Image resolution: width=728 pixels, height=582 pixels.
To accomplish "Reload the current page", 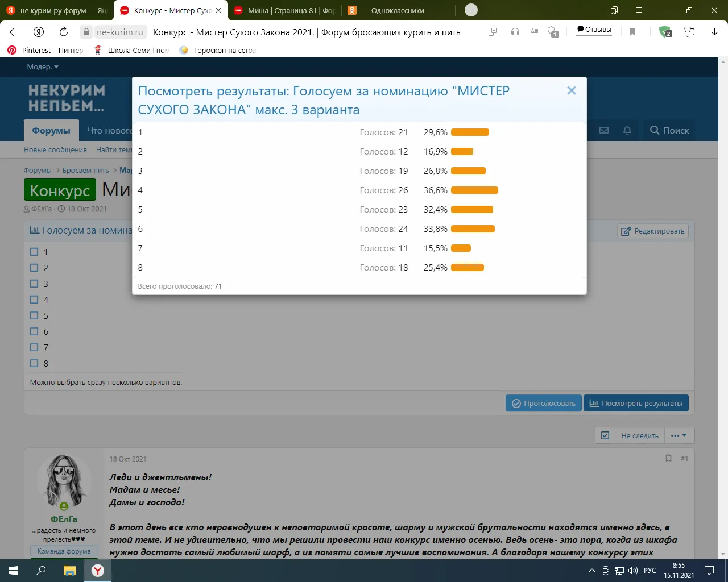I will tap(64, 32).
